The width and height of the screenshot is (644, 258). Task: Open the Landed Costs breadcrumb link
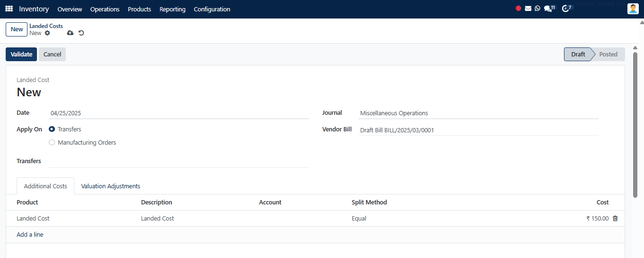click(x=46, y=26)
